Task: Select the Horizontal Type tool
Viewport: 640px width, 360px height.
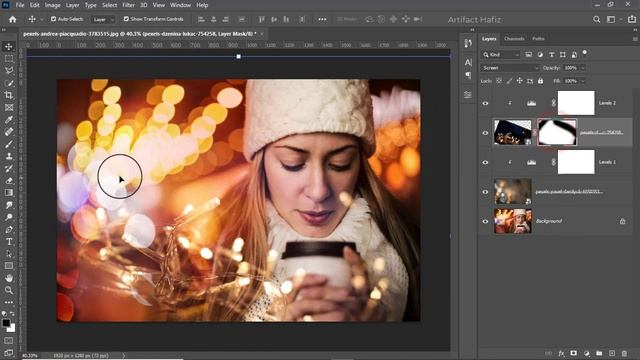Action: 9,242
